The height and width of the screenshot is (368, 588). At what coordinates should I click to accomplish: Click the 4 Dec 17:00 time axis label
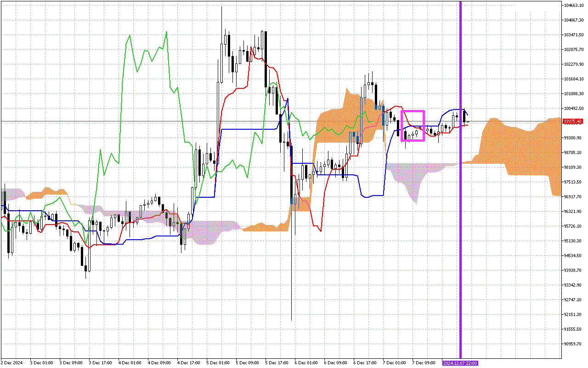(189, 363)
